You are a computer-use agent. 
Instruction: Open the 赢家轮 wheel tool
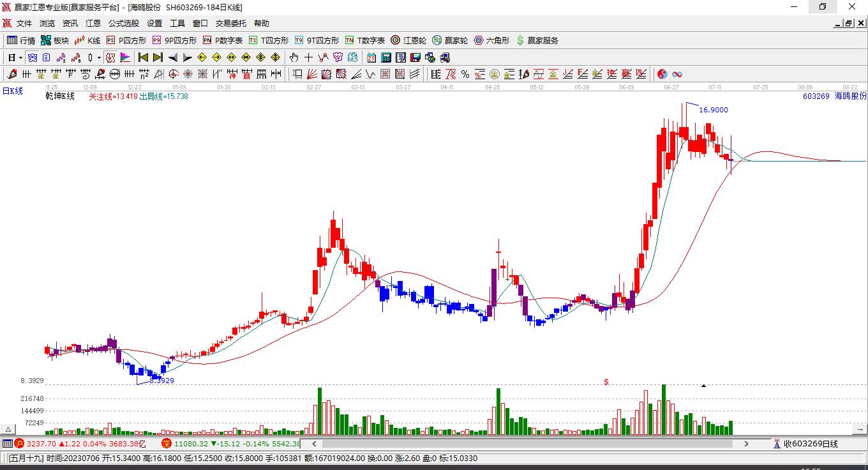coord(450,40)
